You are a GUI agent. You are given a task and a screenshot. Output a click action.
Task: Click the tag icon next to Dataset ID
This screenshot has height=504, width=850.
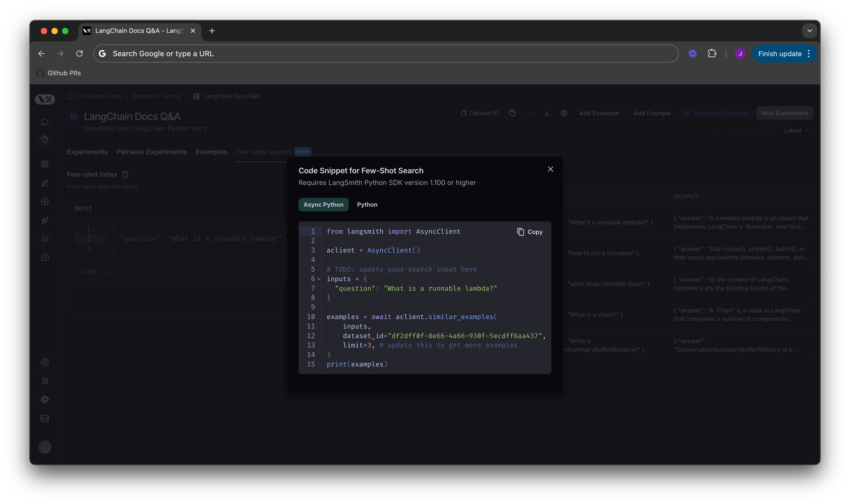click(512, 113)
